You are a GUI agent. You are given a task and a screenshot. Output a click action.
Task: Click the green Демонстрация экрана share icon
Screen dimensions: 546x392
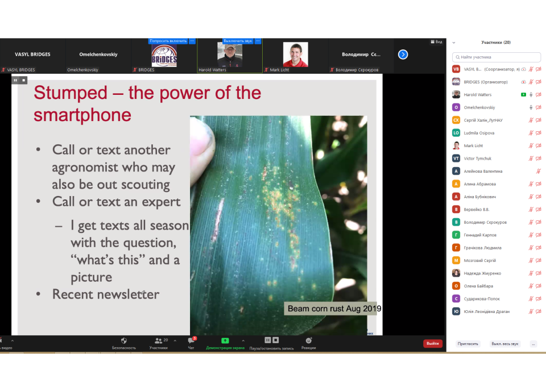(225, 341)
